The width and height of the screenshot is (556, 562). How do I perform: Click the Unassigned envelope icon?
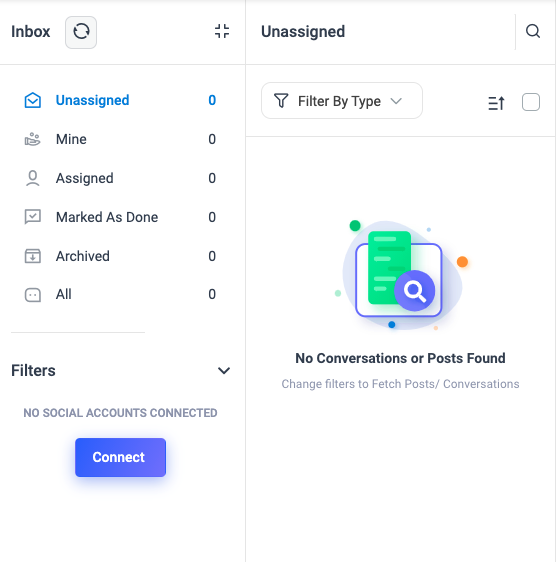click(33, 100)
